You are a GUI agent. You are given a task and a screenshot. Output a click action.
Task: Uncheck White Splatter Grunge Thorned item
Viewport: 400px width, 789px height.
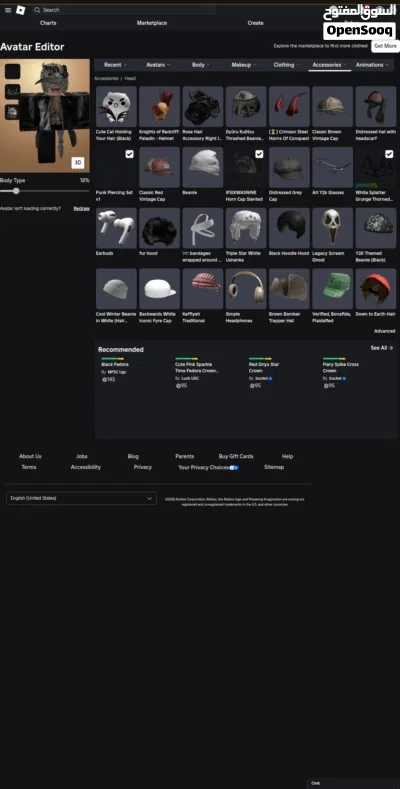point(389,154)
